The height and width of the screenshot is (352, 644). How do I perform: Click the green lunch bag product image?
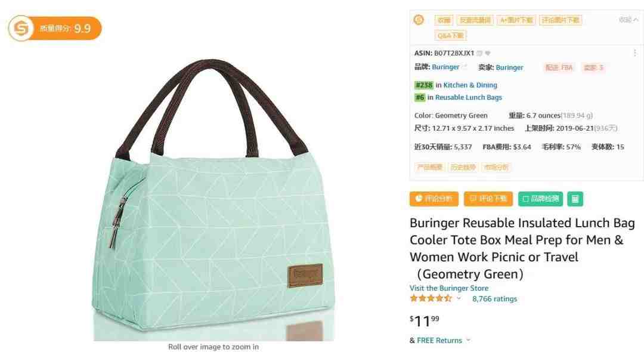pyautogui.click(x=213, y=197)
